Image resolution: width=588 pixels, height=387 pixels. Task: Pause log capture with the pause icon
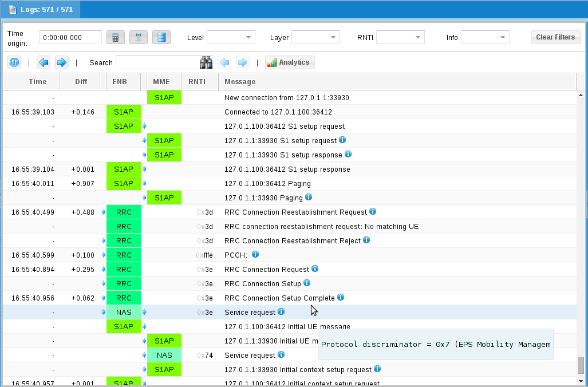click(x=14, y=62)
